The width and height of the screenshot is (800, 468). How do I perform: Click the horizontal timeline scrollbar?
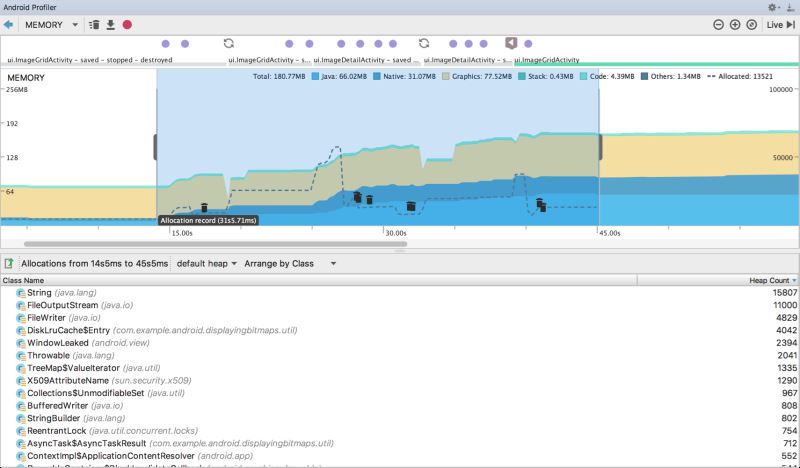tap(215, 244)
